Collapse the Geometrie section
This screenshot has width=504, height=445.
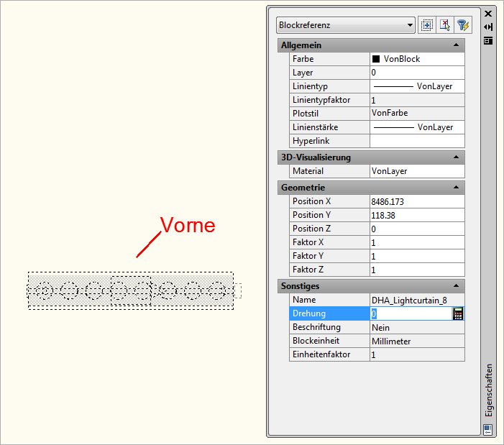tap(456, 188)
